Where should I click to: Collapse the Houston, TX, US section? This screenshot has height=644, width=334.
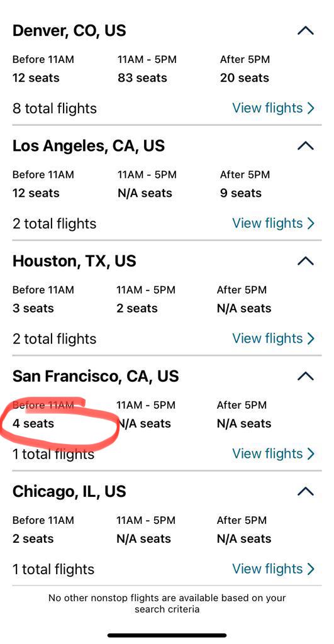tap(305, 261)
